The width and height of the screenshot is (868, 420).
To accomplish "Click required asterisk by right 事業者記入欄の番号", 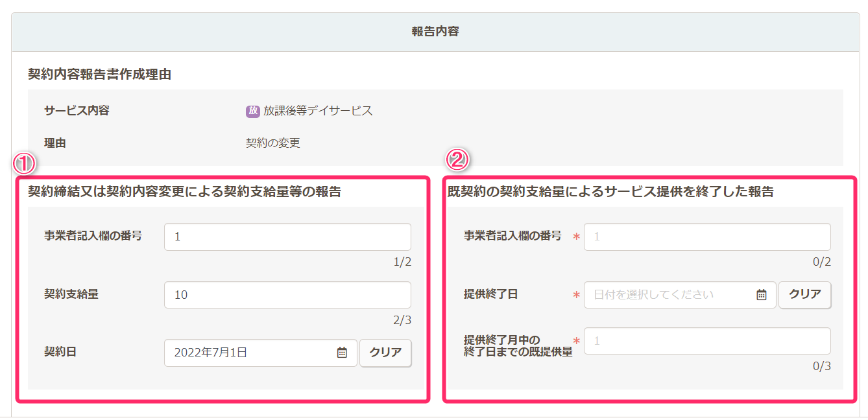I will [575, 237].
